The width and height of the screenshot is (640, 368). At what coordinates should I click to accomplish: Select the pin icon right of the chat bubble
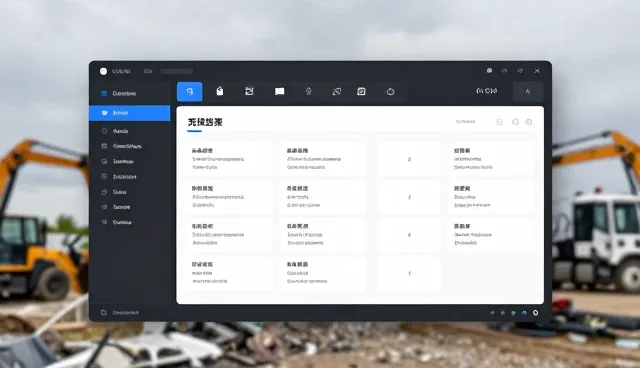point(309,91)
